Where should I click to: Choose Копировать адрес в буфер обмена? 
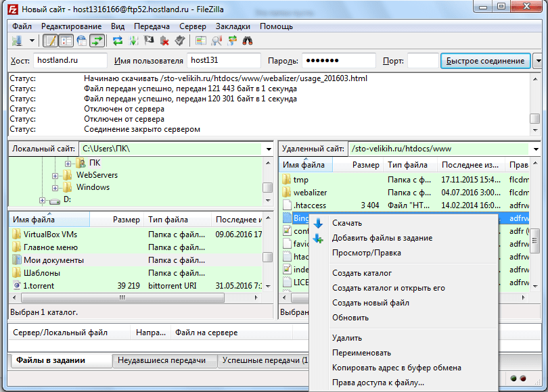pos(404,368)
